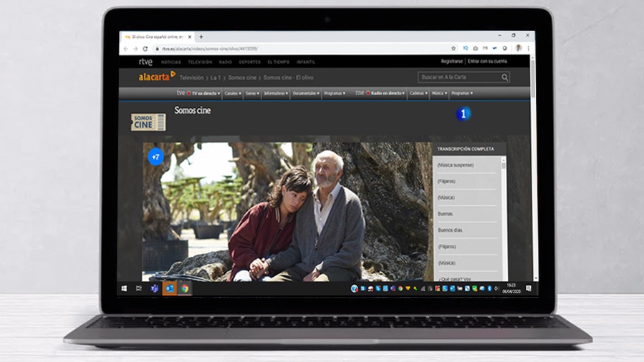Open the Infantil menu item
Image resolution: width=644 pixels, height=362 pixels.
(306, 62)
